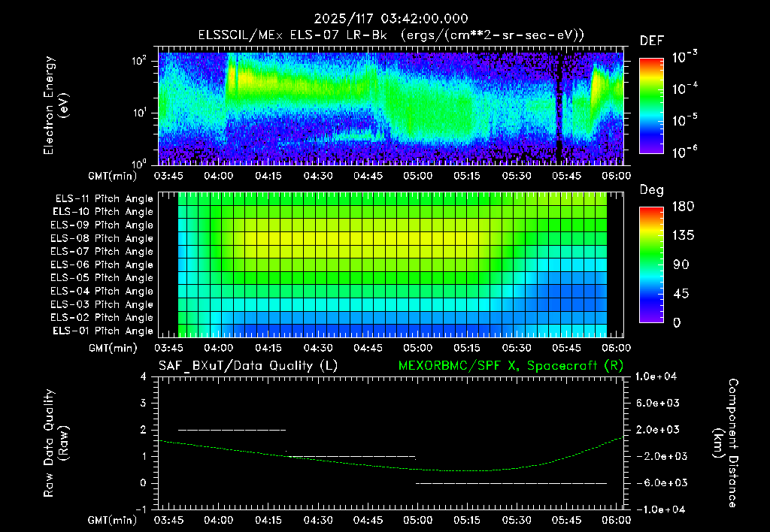770x532 pixels.
Task: Click the data quality line at level 0
Action: click(x=511, y=483)
